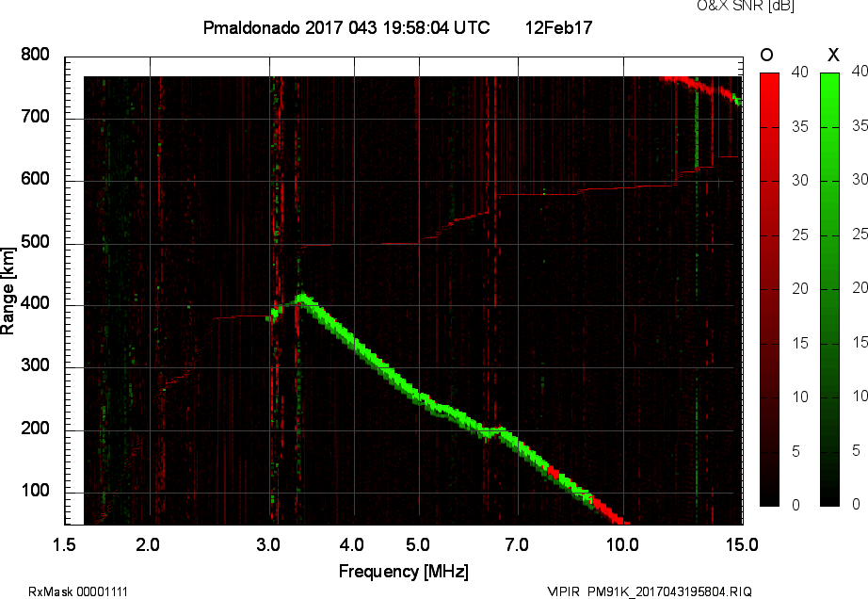Click the green X-mode trace peak near 400 km

[302, 299]
